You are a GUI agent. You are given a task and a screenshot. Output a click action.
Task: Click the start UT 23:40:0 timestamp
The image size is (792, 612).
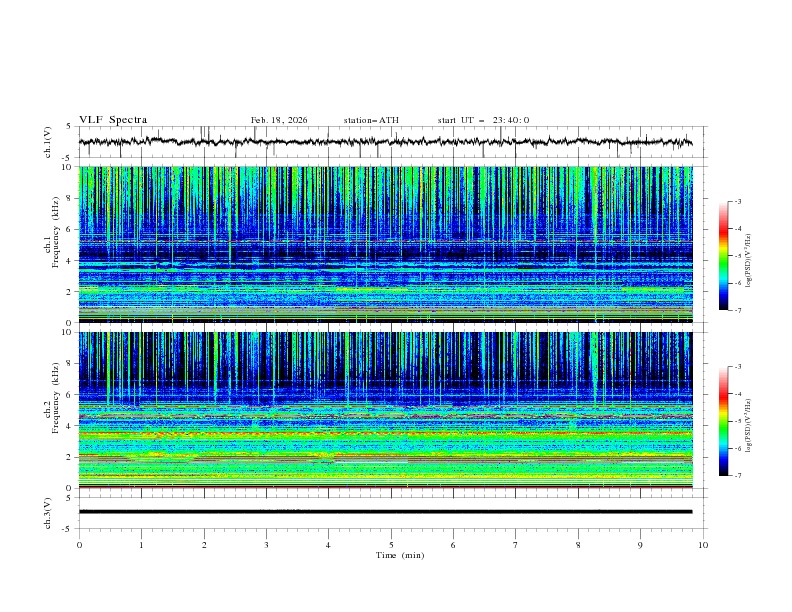[483, 120]
